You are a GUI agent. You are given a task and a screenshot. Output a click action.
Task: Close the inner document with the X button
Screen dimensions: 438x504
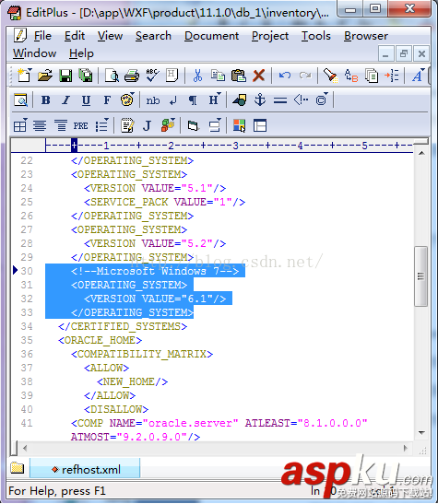click(x=421, y=53)
